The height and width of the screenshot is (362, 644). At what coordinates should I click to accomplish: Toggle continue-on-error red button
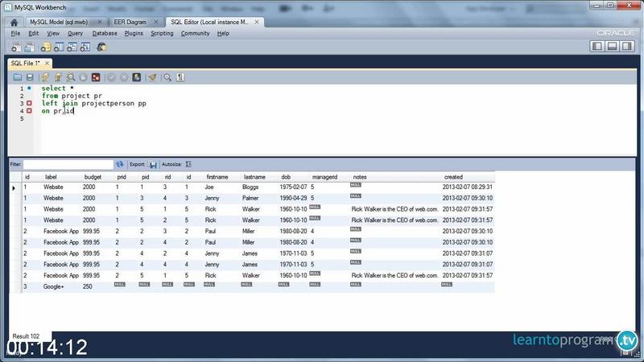point(96,77)
